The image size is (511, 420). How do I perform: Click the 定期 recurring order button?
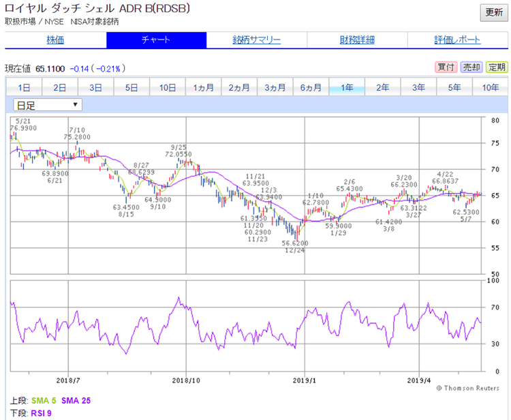[497, 67]
